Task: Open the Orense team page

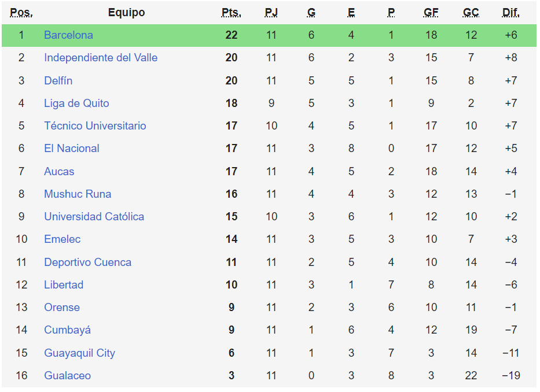Action: pyautogui.click(x=62, y=308)
